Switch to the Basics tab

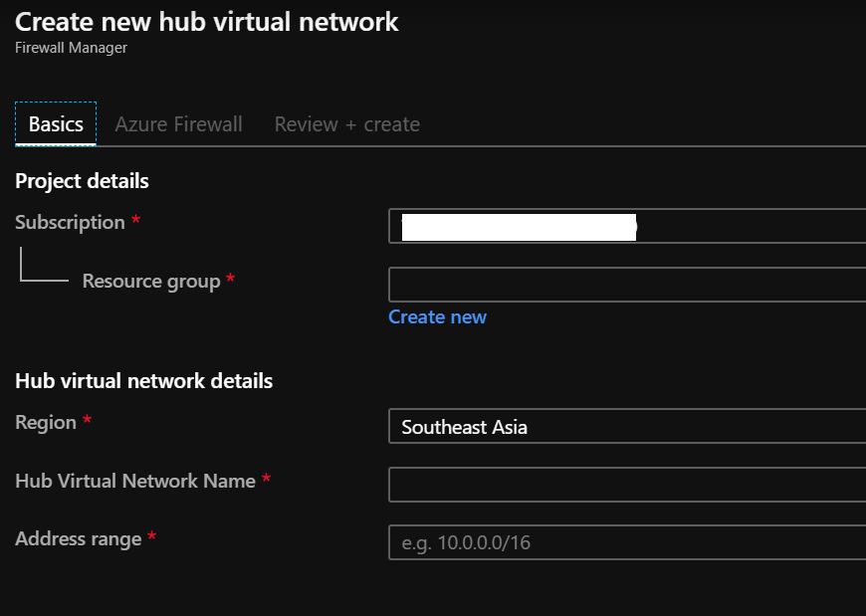56,124
